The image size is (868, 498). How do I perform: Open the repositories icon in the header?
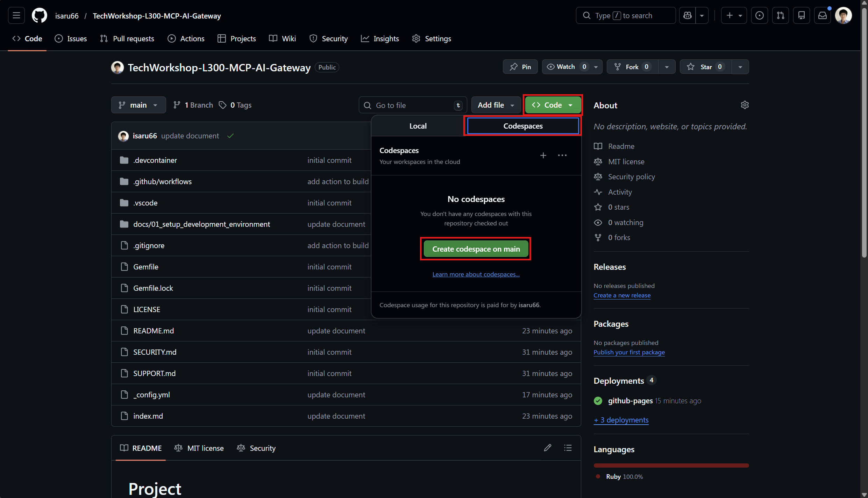pos(802,16)
